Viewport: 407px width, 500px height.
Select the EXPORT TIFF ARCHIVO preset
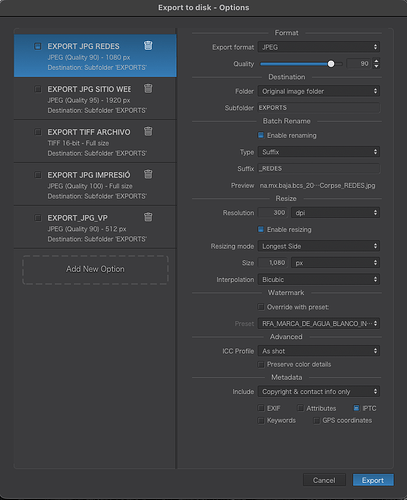(x=95, y=142)
